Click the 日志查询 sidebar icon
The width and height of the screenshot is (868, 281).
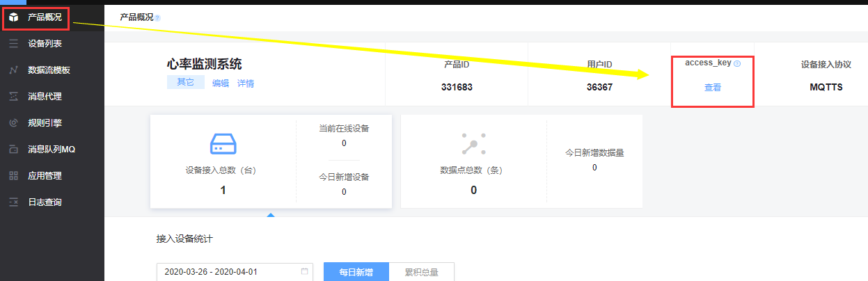coord(13,202)
